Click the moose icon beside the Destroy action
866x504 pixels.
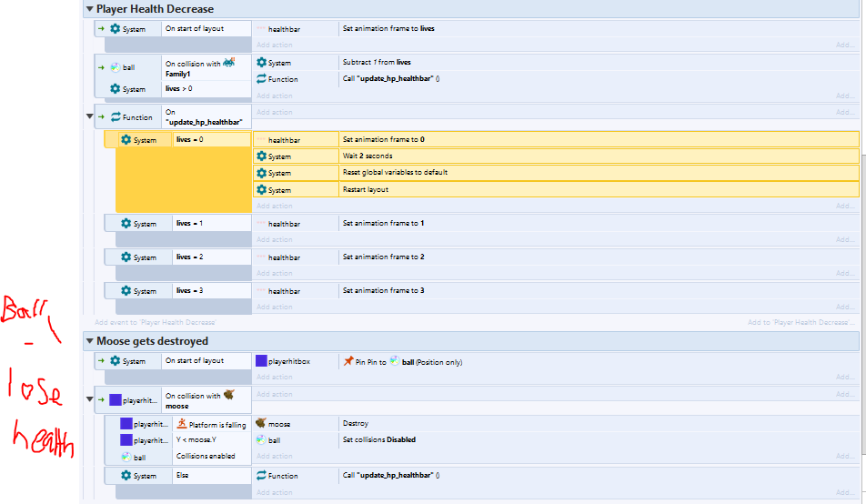(x=262, y=424)
